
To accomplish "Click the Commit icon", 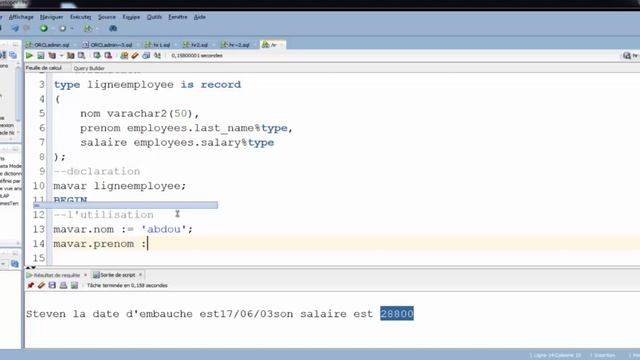I will pyautogui.click(x=97, y=56).
